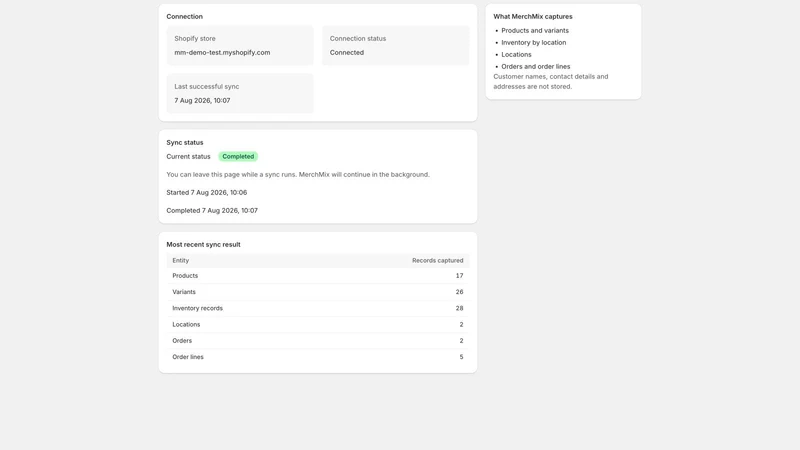Click Orders and order lines bullet item
The image size is (800, 450).
(535, 66)
